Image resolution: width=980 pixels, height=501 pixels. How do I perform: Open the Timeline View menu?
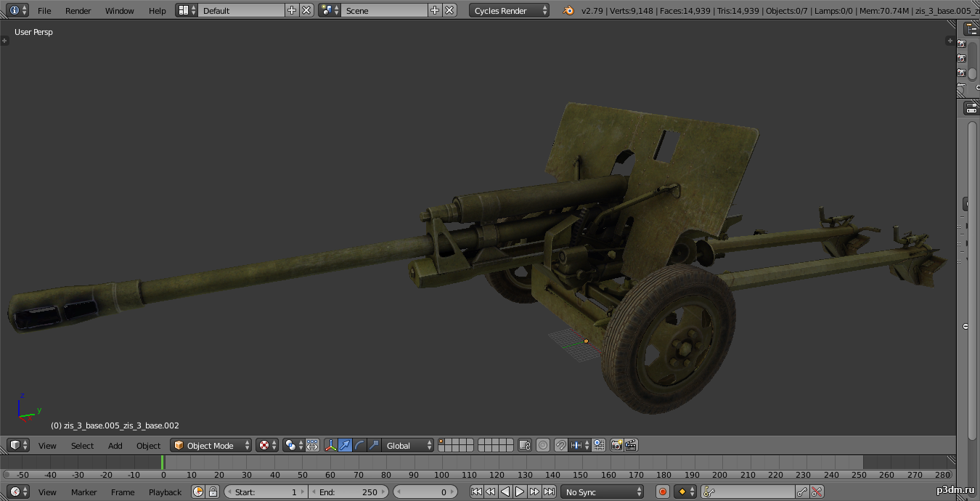tap(47, 492)
